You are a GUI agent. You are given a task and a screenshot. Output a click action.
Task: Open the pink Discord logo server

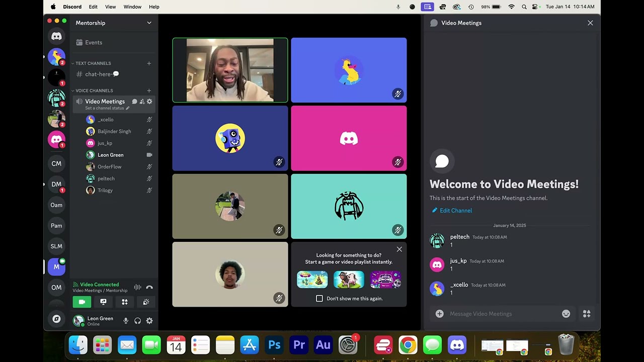[x=56, y=139]
